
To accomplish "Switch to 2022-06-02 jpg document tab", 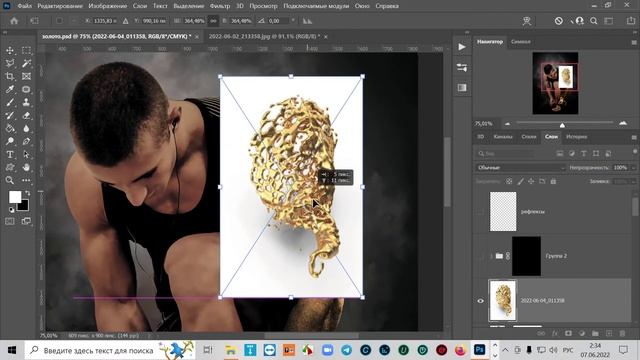I will pos(264,36).
